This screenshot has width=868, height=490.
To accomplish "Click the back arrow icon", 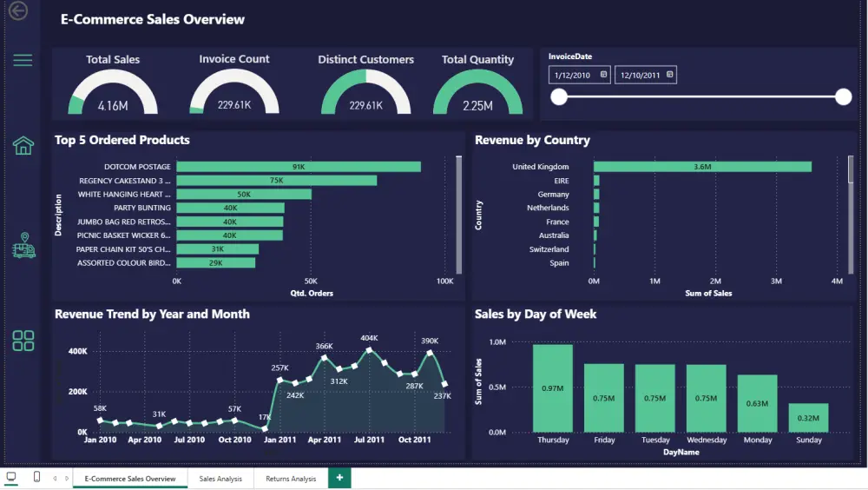I will (x=18, y=10).
